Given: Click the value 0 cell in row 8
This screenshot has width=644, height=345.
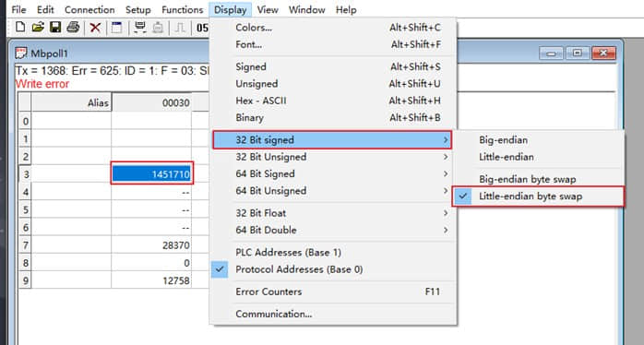Looking at the screenshot, I should pyautogui.click(x=151, y=263).
